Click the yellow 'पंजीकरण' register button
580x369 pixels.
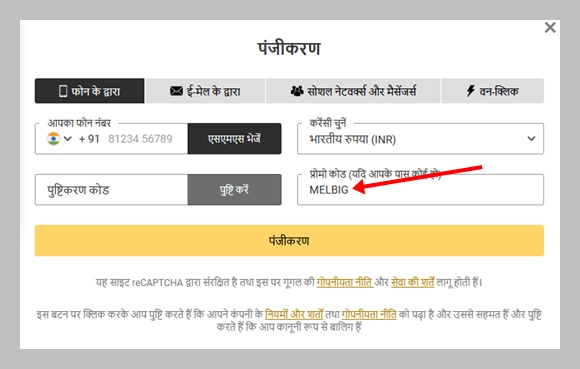(289, 241)
